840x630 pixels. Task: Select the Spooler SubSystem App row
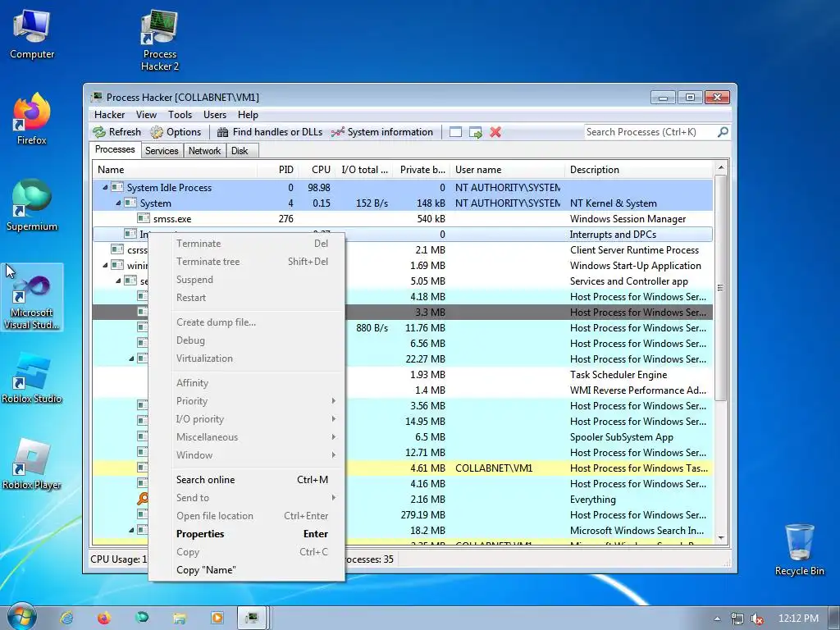click(402, 437)
